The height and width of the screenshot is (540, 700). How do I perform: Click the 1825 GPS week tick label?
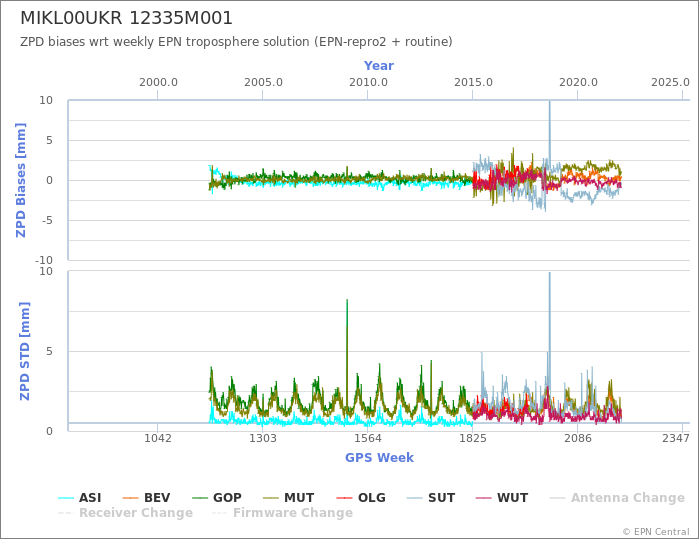(473, 438)
